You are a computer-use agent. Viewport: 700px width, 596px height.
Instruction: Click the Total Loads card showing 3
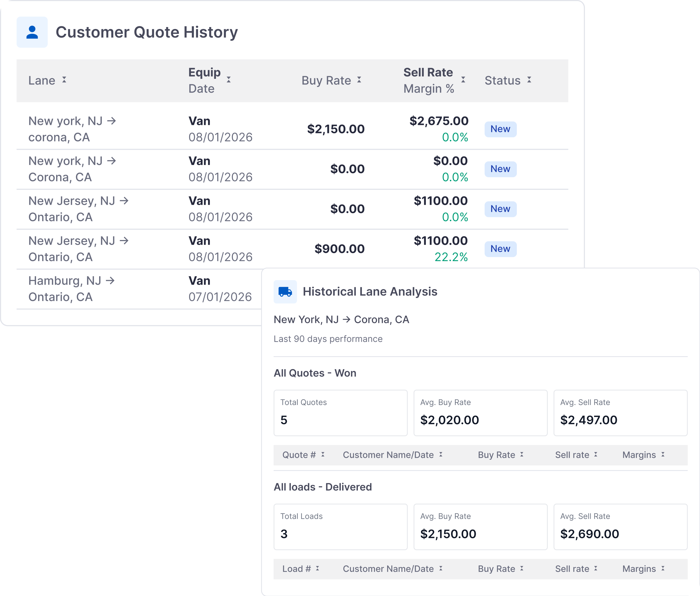pyautogui.click(x=341, y=527)
